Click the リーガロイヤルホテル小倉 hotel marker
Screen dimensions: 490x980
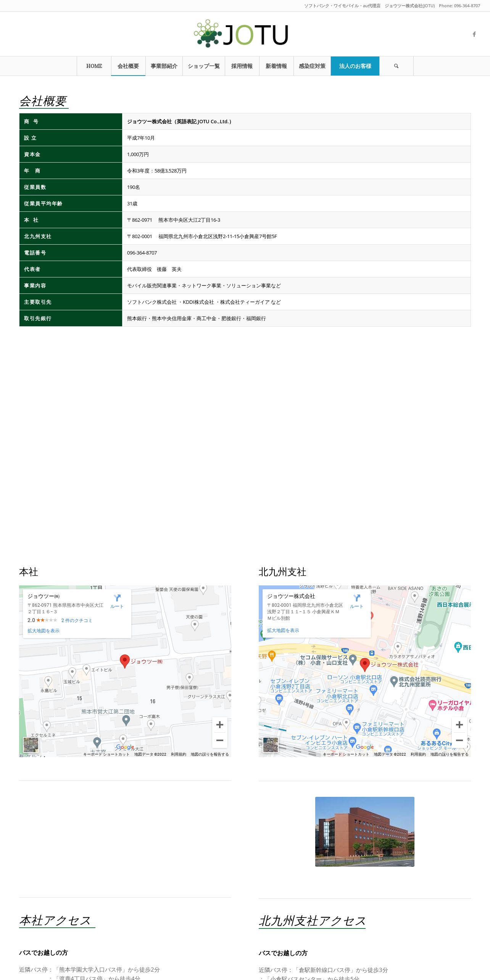(x=432, y=704)
